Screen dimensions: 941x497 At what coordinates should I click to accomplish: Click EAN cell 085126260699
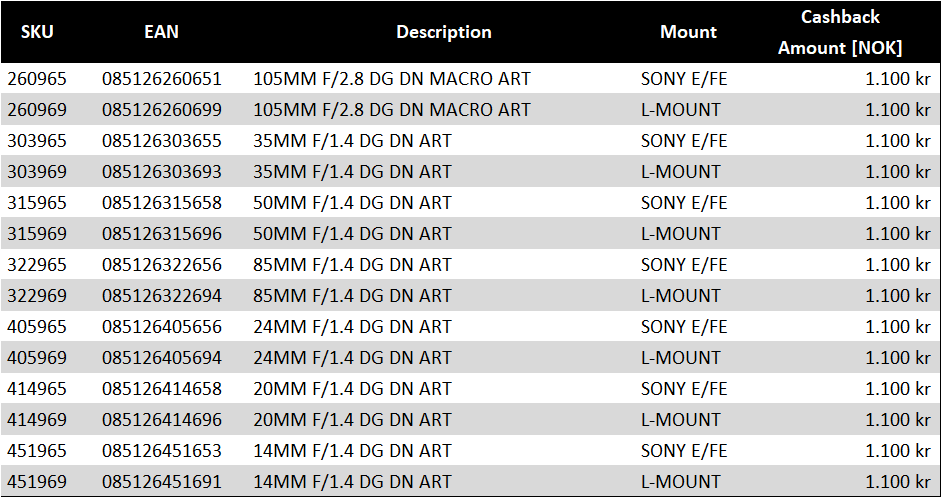point(161,110)
